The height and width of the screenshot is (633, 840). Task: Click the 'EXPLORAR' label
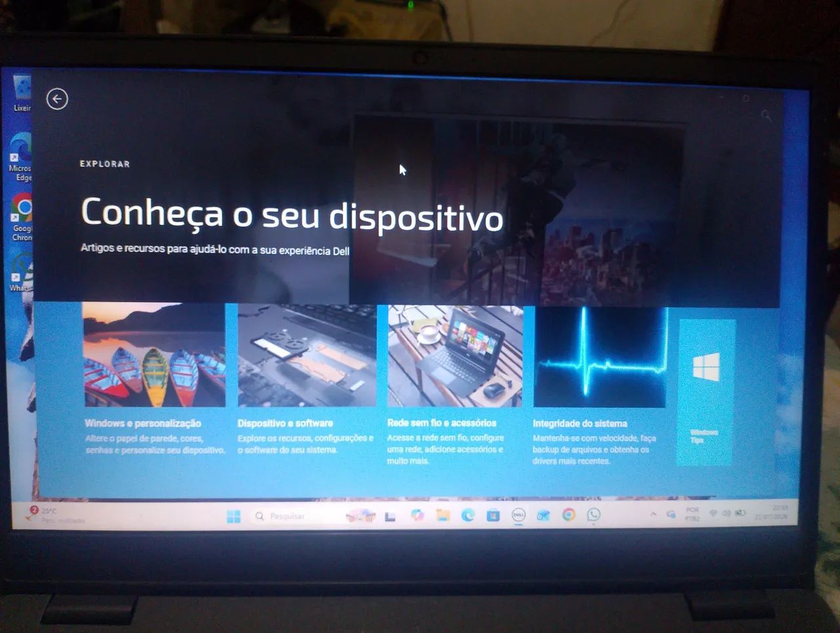click(x=105, y=164)
